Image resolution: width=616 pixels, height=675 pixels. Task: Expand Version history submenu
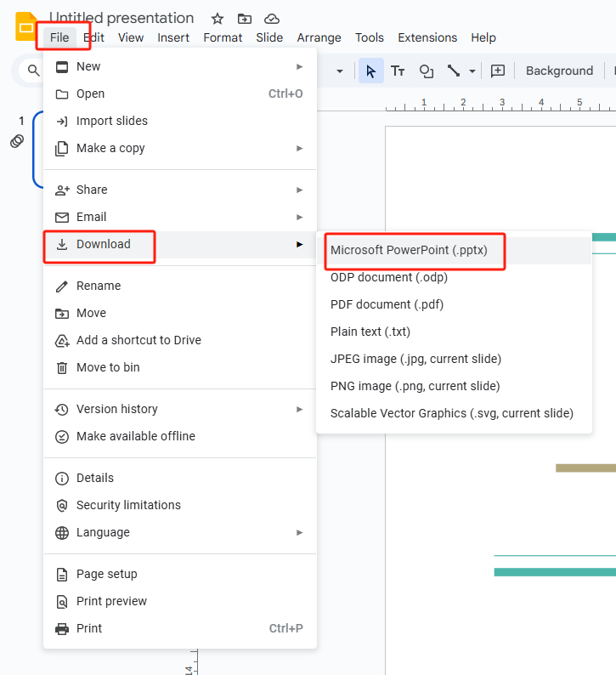point(180,409)
